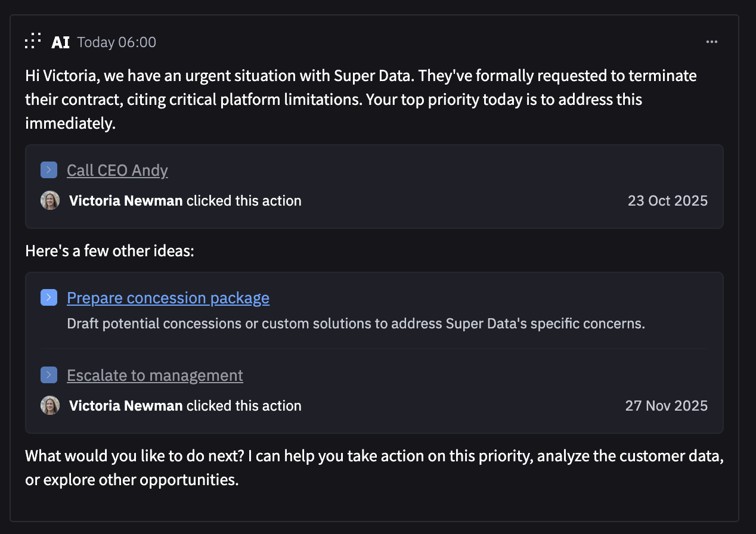Click the Today 06:00 timestamp
The width and height of the screenshot is (756, 534).
(117, 42)
